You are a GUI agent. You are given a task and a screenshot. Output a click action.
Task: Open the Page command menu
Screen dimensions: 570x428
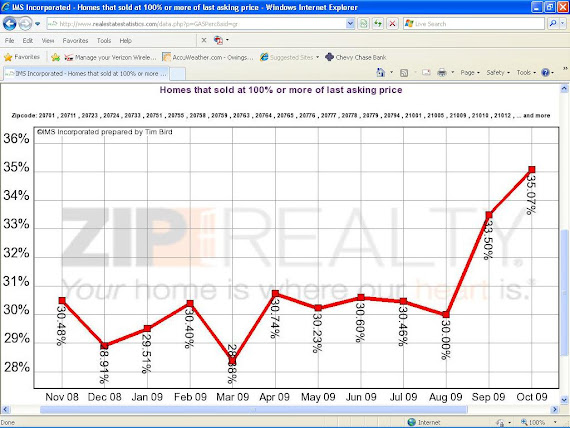click(470, 73)
